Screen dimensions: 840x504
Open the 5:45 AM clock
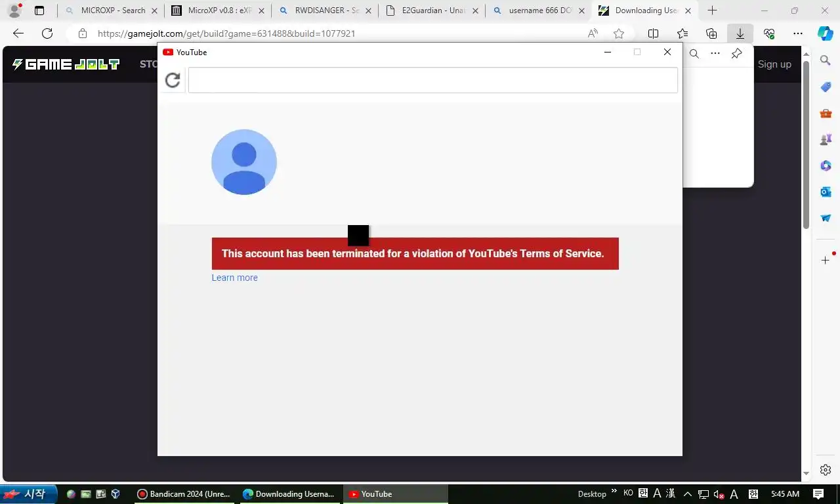(785, 494)
